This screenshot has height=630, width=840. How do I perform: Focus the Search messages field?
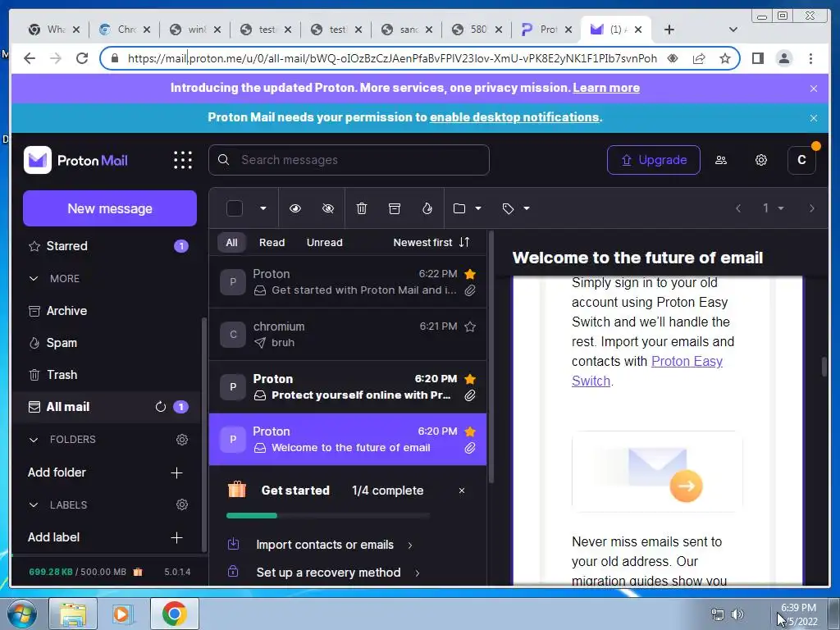(x=349, y=160)
